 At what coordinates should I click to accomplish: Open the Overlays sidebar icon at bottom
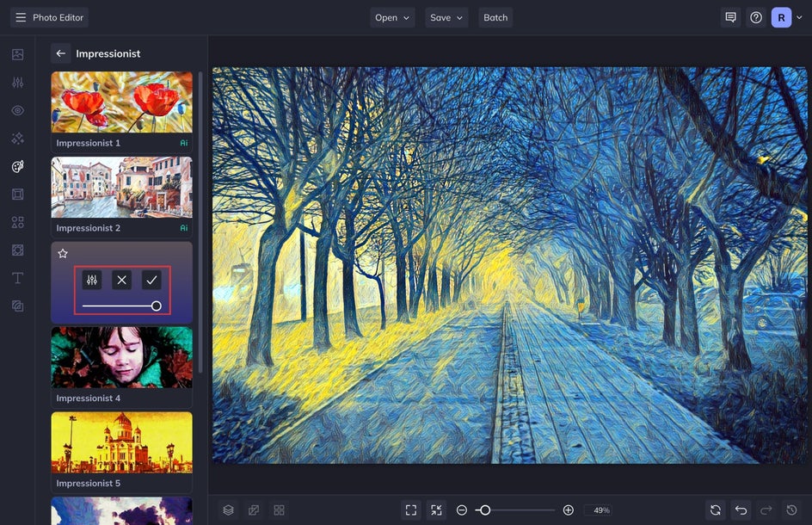coord(17,306)
